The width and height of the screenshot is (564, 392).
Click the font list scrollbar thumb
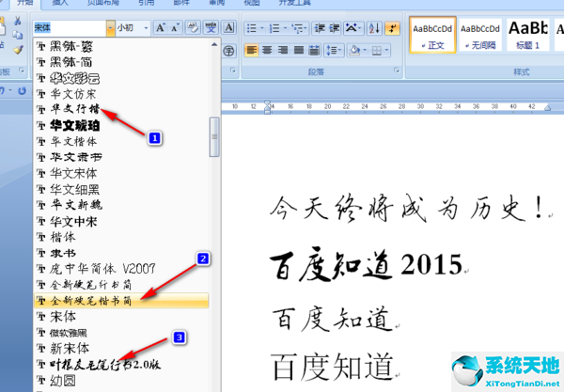(214, 136)
